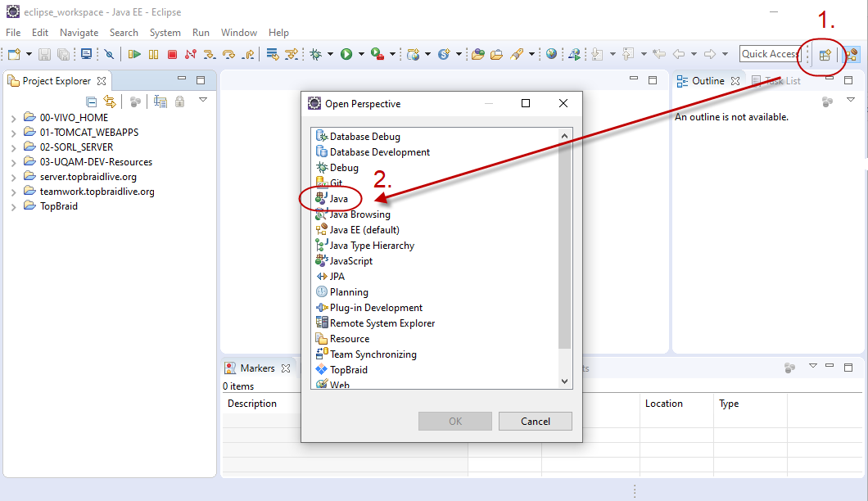Screen dimensions: 868x501
Task: Switch to the Outline tab
Action: 708,81
